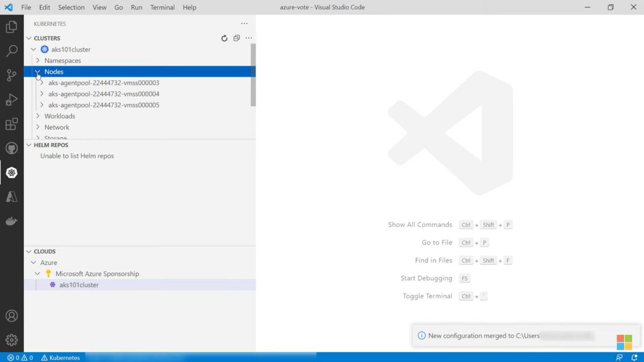The image size is (644, 362).
Task: Expand the Namespaces node
Action: click(x=38, y=61)
